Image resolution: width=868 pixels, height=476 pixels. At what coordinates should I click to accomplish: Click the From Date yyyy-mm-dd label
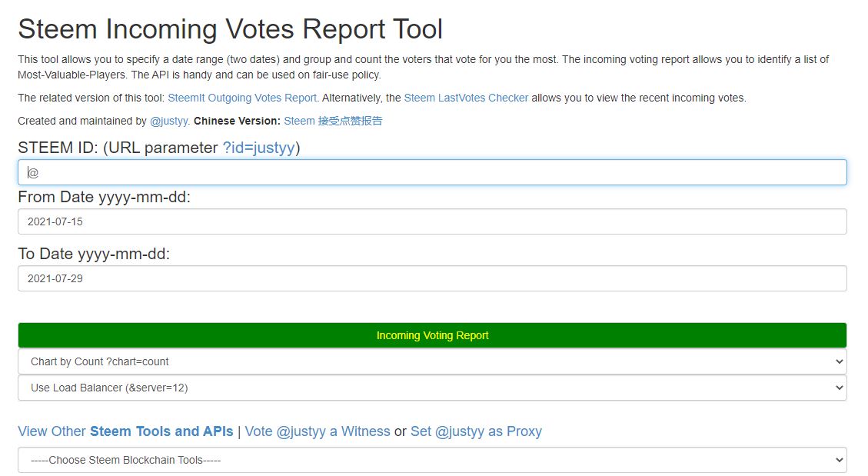point(104,197)
